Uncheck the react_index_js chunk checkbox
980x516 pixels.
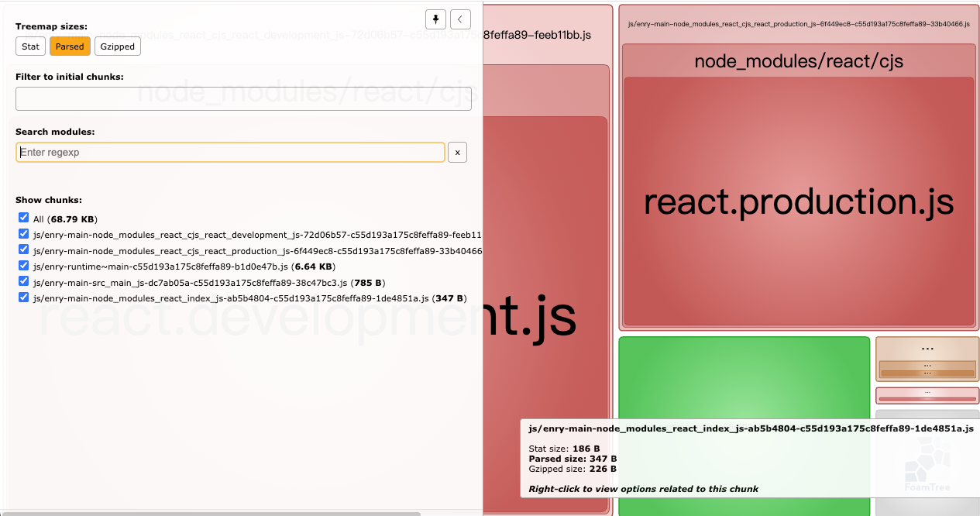(23, 298)
